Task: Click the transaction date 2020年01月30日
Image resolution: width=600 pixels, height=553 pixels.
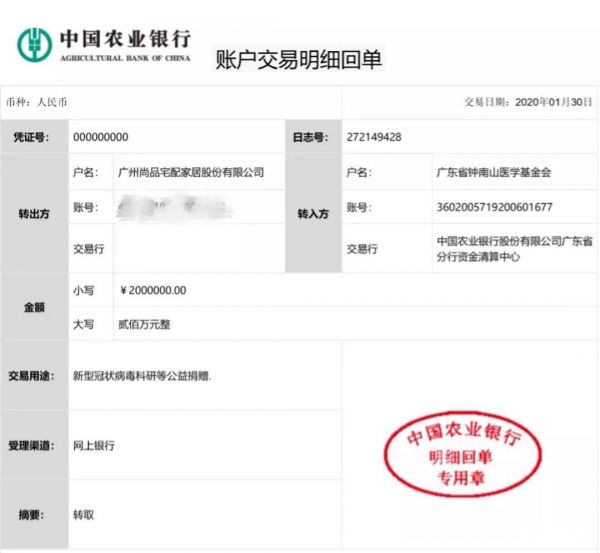Action: [553, 102]
